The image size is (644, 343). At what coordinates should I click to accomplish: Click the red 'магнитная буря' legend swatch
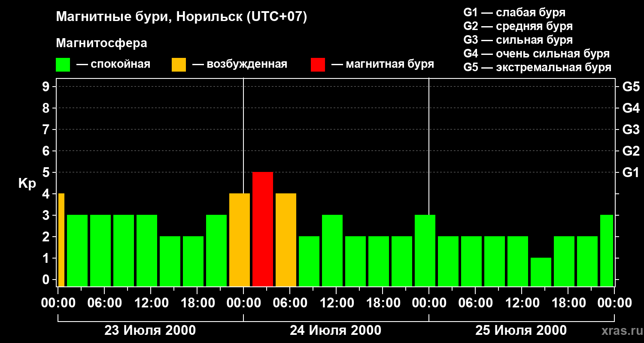(318, 65)
